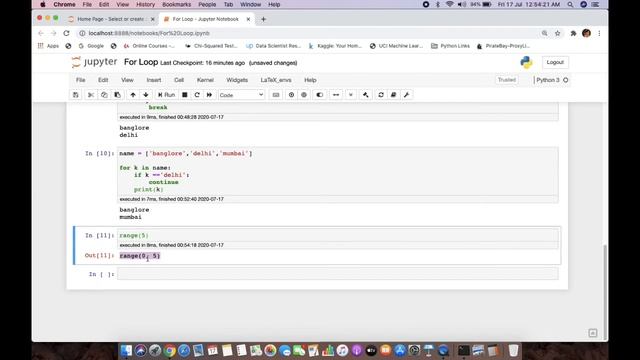Click the refresh arrows toolbar icon
Viewport: 640px width, 360px height.
(381, 95)
